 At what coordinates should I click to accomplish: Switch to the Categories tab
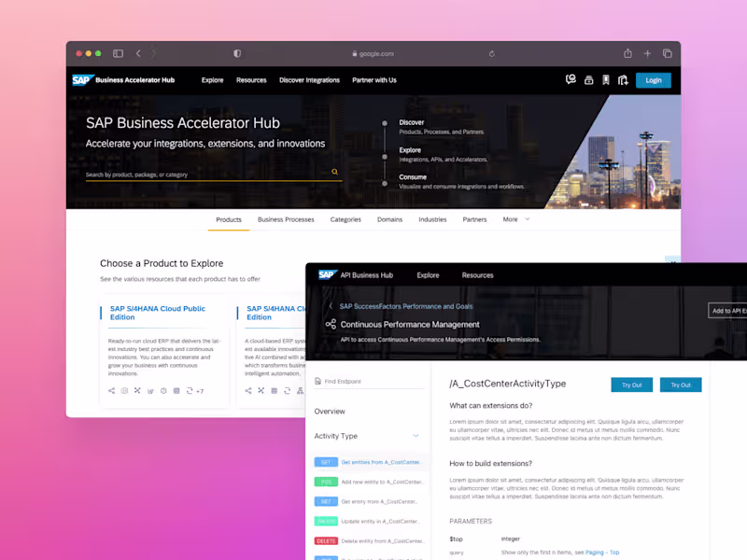345,219
